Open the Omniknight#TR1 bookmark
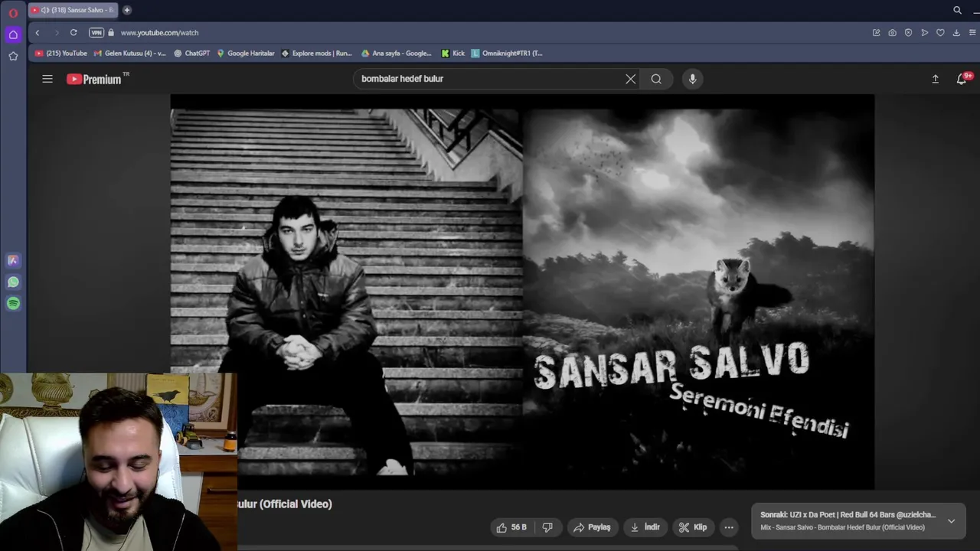The width and height of the screenshot is (980, 551). (507, 54)
